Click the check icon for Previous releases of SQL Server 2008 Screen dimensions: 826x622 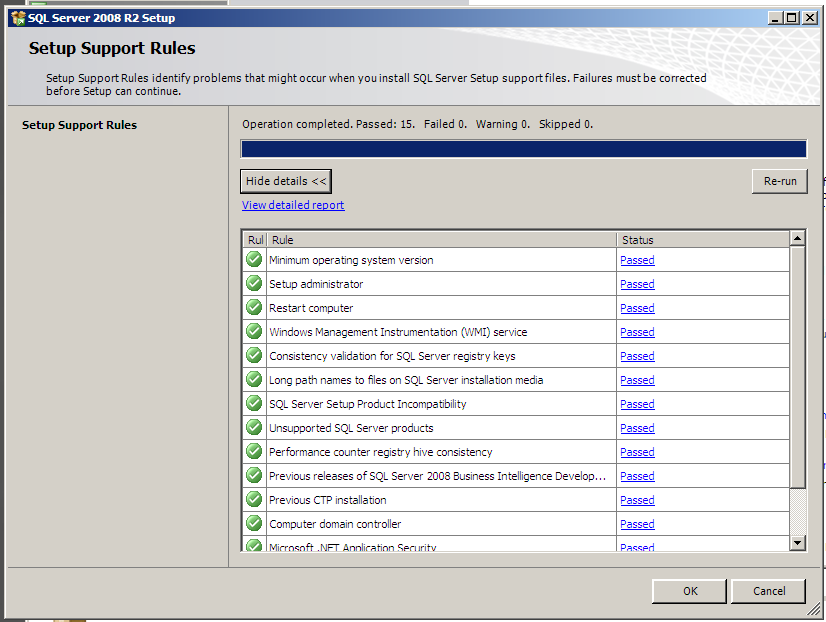pos(254,475)
